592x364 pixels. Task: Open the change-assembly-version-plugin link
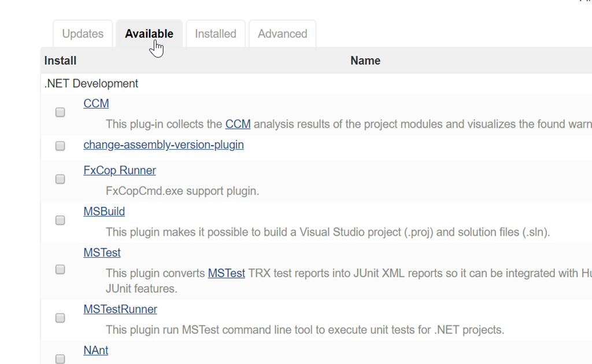pyautogui.click(x=164, y=145)
